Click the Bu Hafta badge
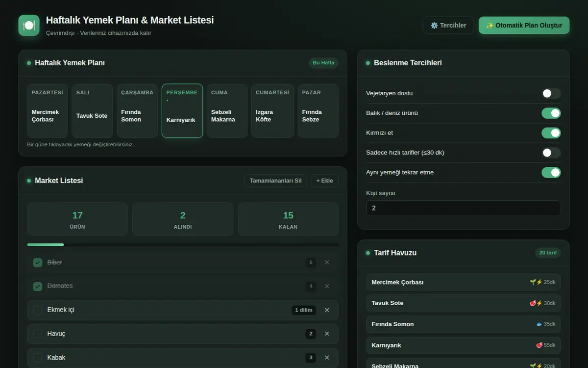 pos(323,63)
